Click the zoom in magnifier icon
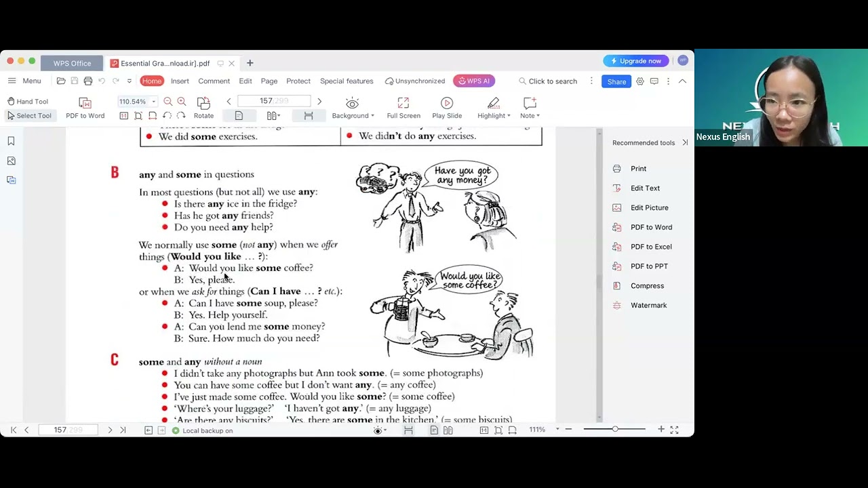Image resolution: width=868 pixels, height=488 pixels. [182, 102]
